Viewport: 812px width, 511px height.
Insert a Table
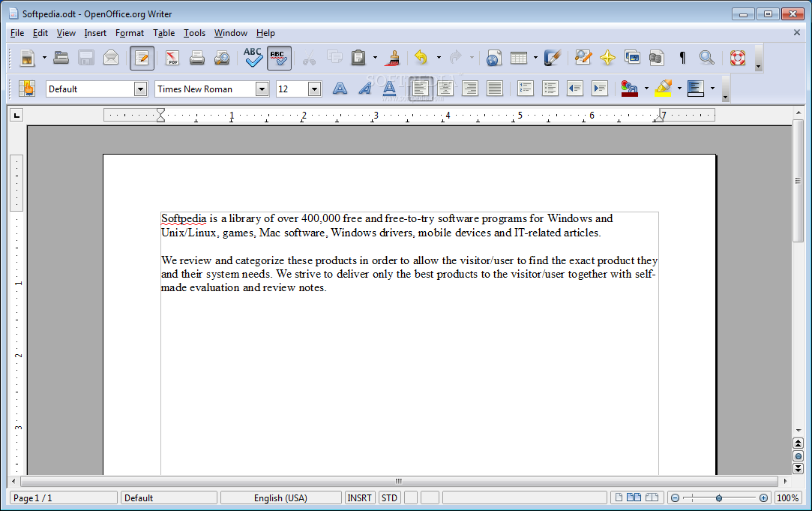coord(518,58)
